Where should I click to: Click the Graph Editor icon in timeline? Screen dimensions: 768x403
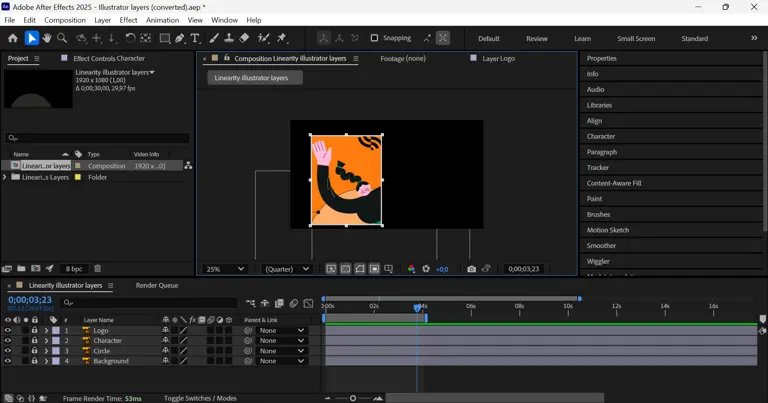308,304
